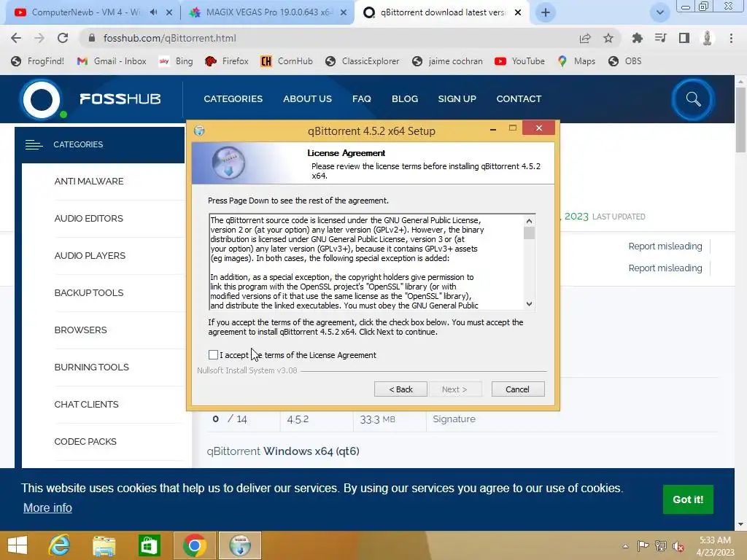The height and width of the screenshot is (560, 747).
Task: Open CornHub bookmark
Action: click(287, 61)
